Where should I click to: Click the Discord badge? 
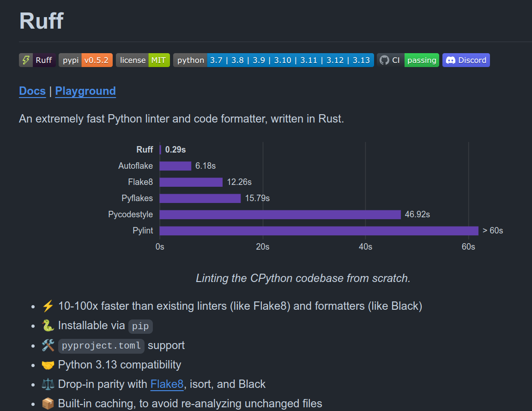466,60
